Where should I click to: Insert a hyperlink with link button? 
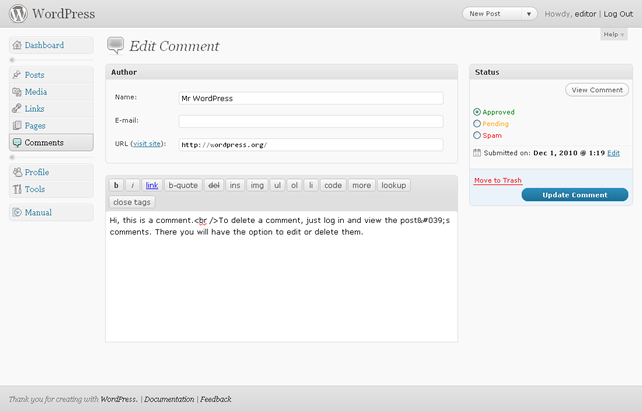click(152, 185)
